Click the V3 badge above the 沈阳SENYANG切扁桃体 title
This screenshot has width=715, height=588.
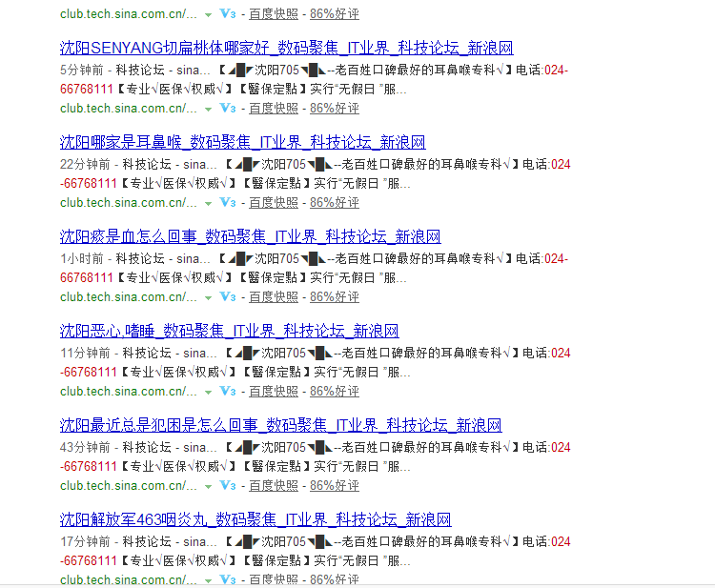(228, 13)
